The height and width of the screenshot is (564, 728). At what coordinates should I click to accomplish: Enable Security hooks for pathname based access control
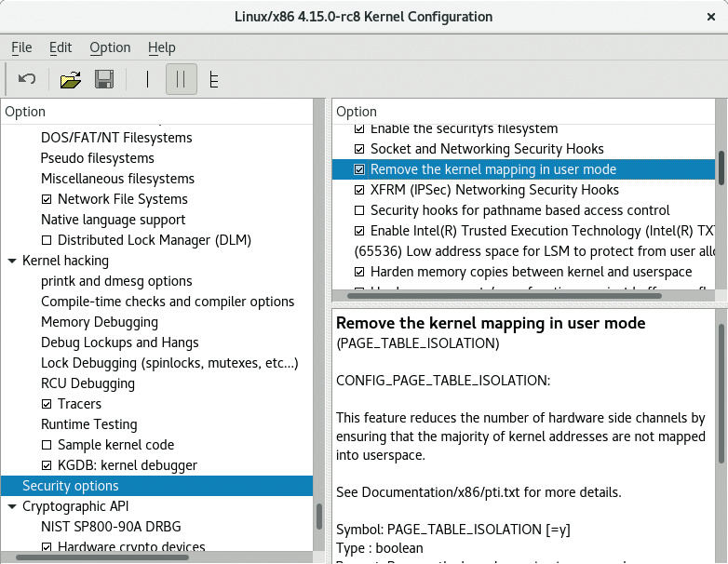tap(359, 210)
